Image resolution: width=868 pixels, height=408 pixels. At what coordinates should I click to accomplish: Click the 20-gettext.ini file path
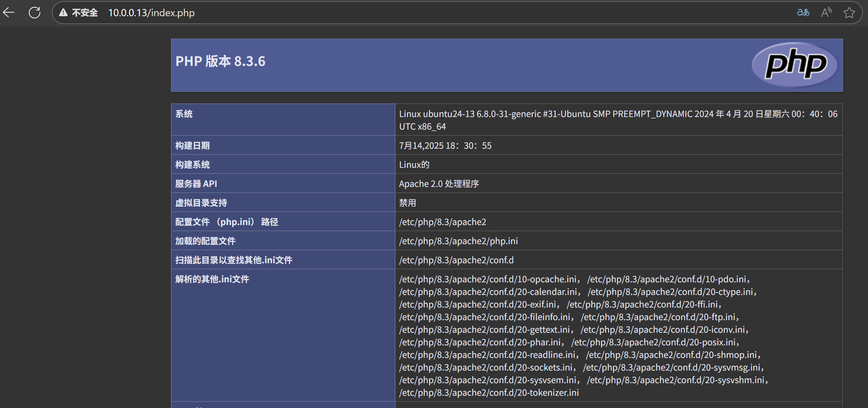pos(485,329)
